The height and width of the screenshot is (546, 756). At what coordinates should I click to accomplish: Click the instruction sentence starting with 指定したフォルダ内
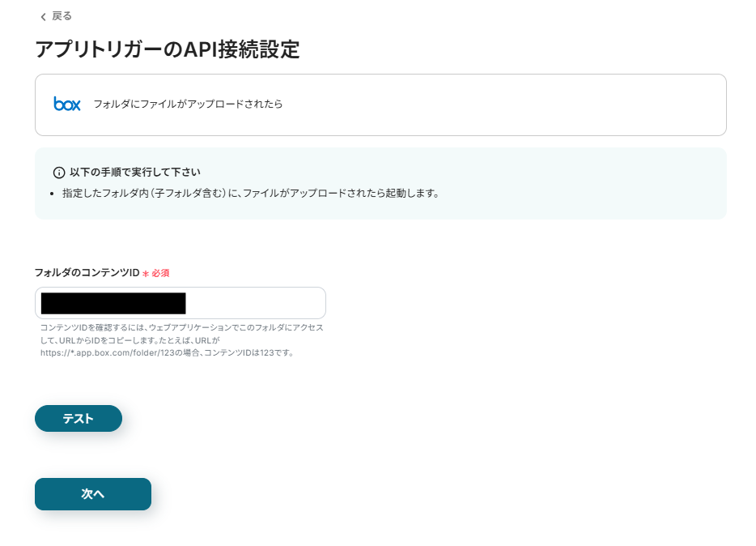click(x=251, y=194)
